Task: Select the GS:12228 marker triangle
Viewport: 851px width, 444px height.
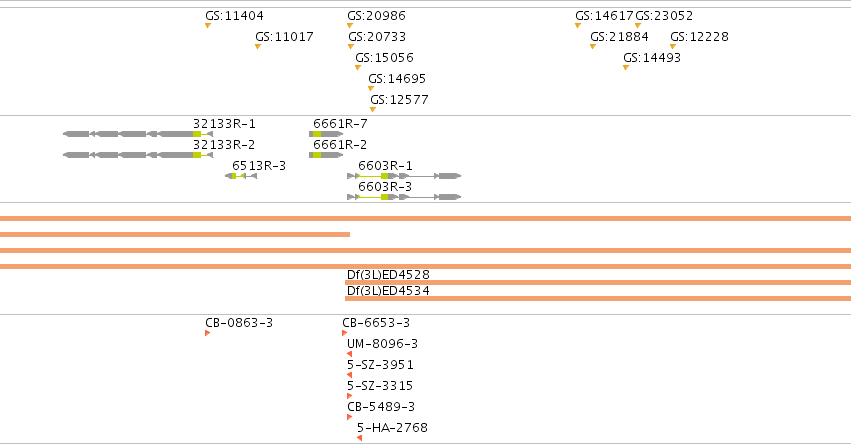Action: 673,47
